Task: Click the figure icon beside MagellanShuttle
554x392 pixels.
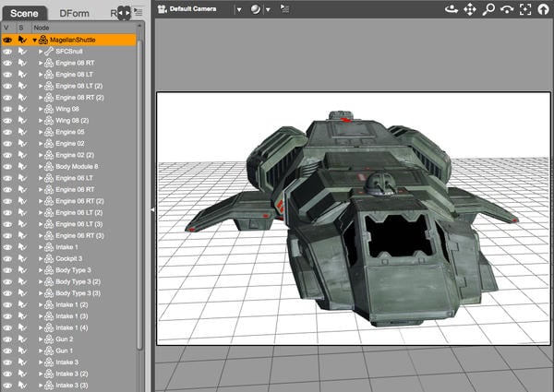Action: [43, 40]
